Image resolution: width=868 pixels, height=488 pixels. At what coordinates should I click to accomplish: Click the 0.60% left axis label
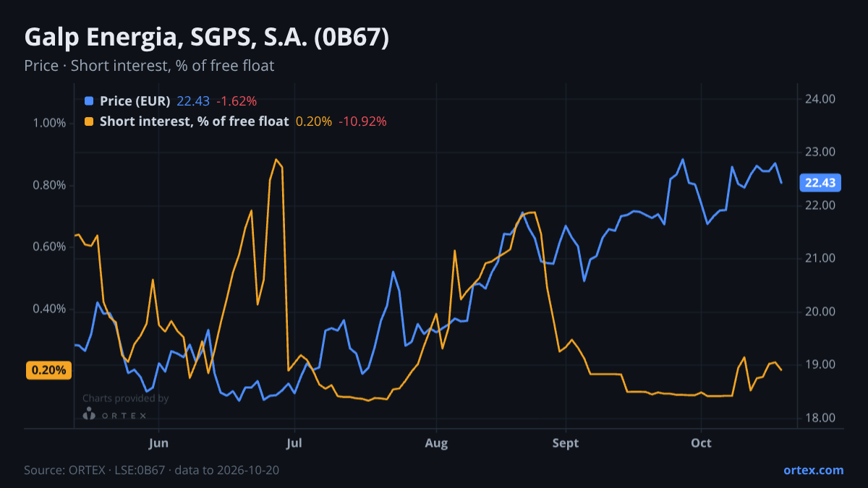pyautogui.click(x=50, y=247)
